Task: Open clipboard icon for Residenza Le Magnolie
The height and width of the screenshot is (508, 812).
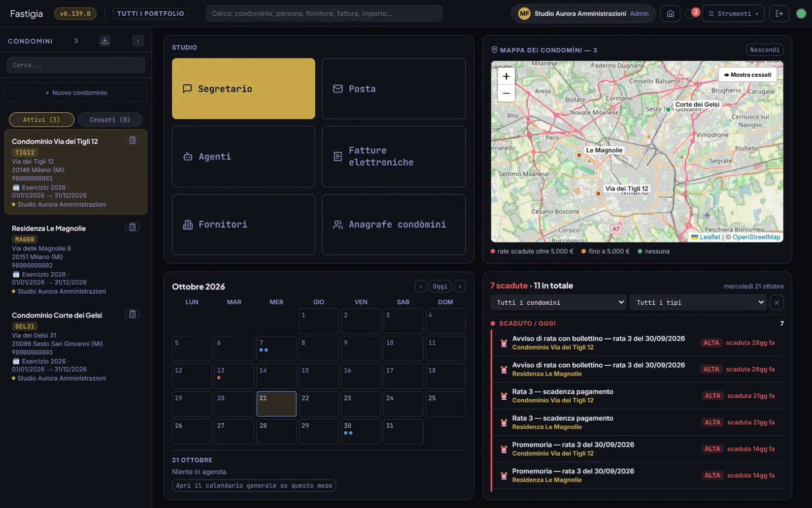Action: [x=132, y=227]
